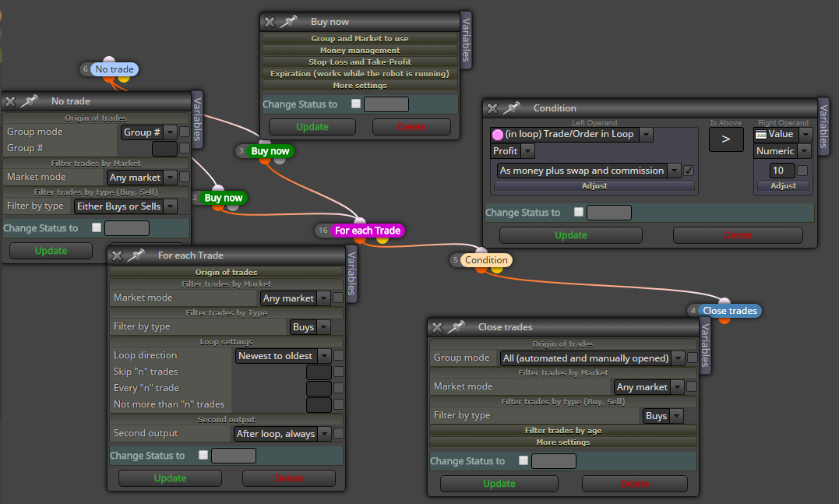Uncheck the swap and commission checkbox

(x=689, y=171)
